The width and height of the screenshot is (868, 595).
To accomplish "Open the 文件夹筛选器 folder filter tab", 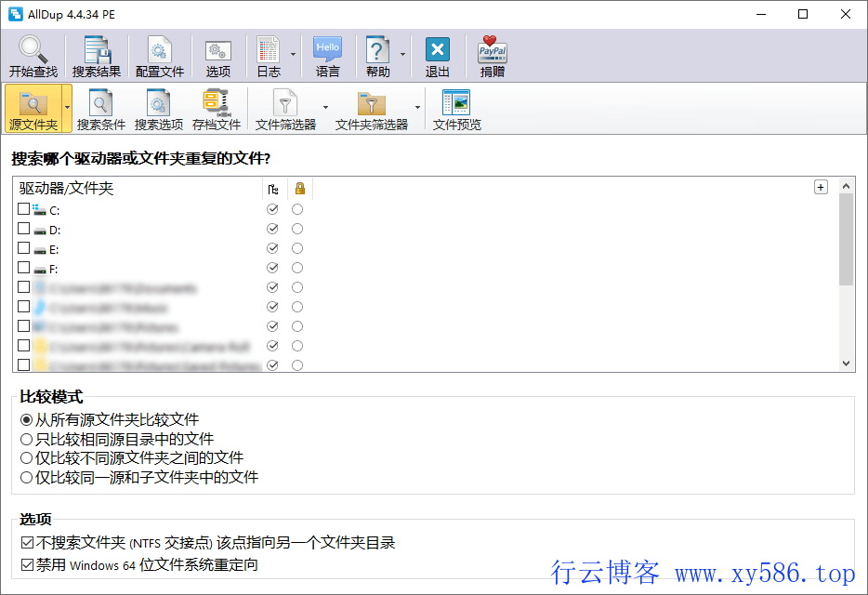I will click(372, 109).
